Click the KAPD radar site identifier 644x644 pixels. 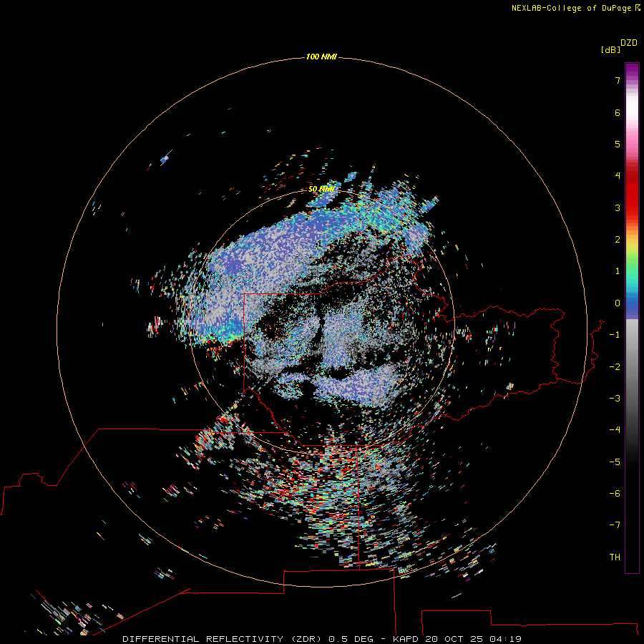coord(406,639)
